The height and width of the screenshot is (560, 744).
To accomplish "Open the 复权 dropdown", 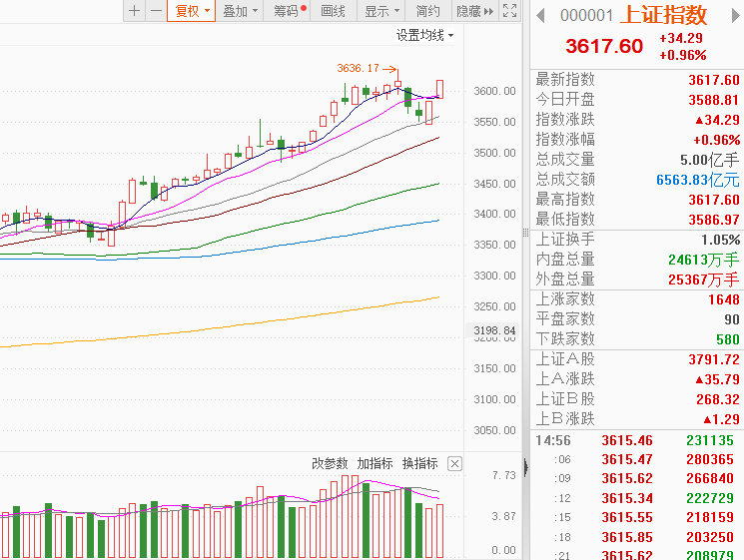I will click(x=191, y=10).
